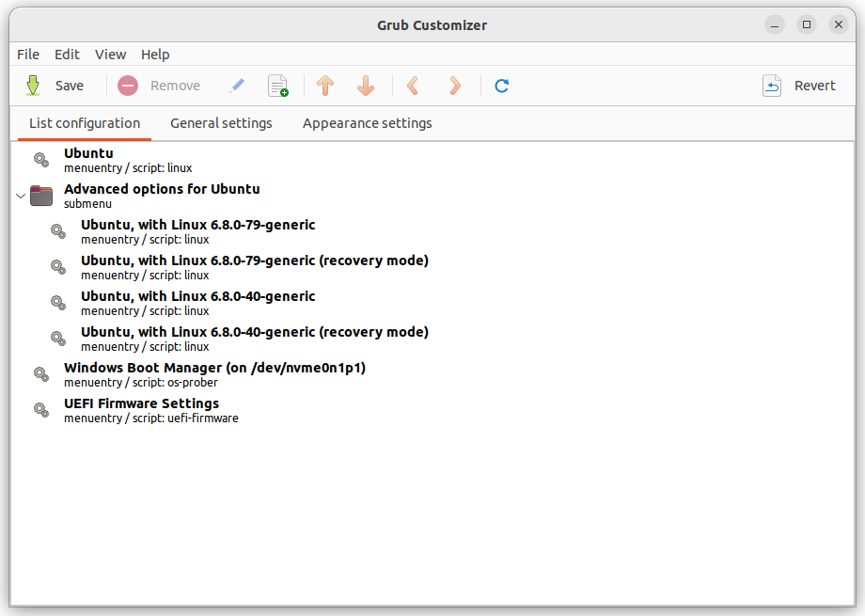The height and width of the screenshot is (616, 865).
Task: Click the new entry document icon
Action: coord(278,86)
